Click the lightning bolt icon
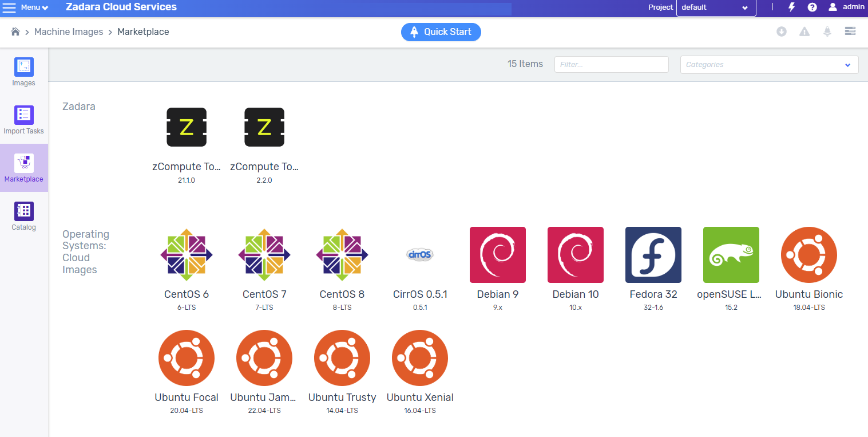The width and height of the screenshot is (868, 437). pyautogui.click(x=792, y=7)
